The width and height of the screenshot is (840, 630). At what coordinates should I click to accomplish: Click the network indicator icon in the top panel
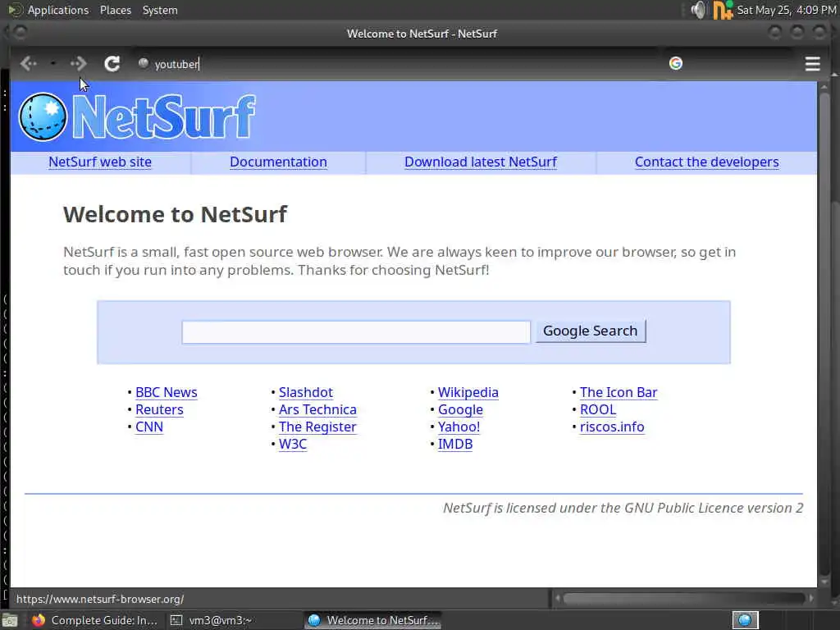[x=723, y=10]
